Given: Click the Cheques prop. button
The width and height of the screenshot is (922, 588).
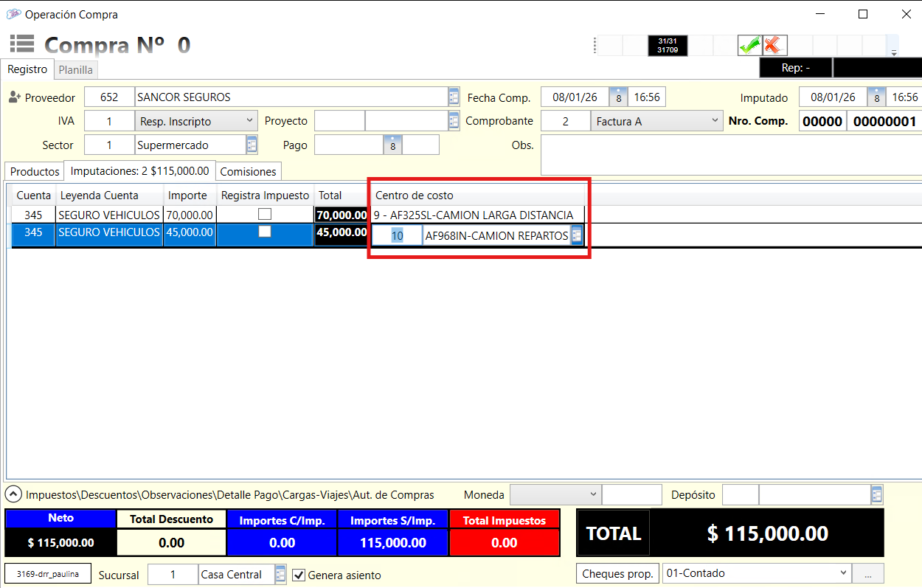Looking at the screenshot, I should click(617, 573).
